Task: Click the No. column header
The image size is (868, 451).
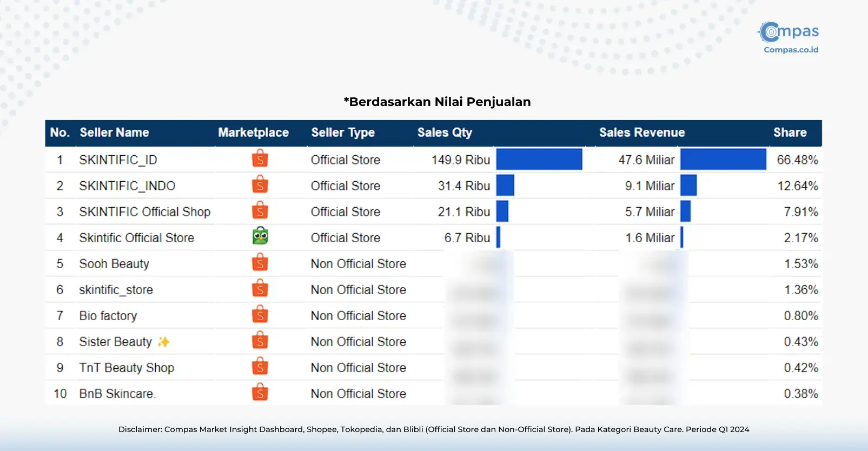Action: [x=59, y=132]
